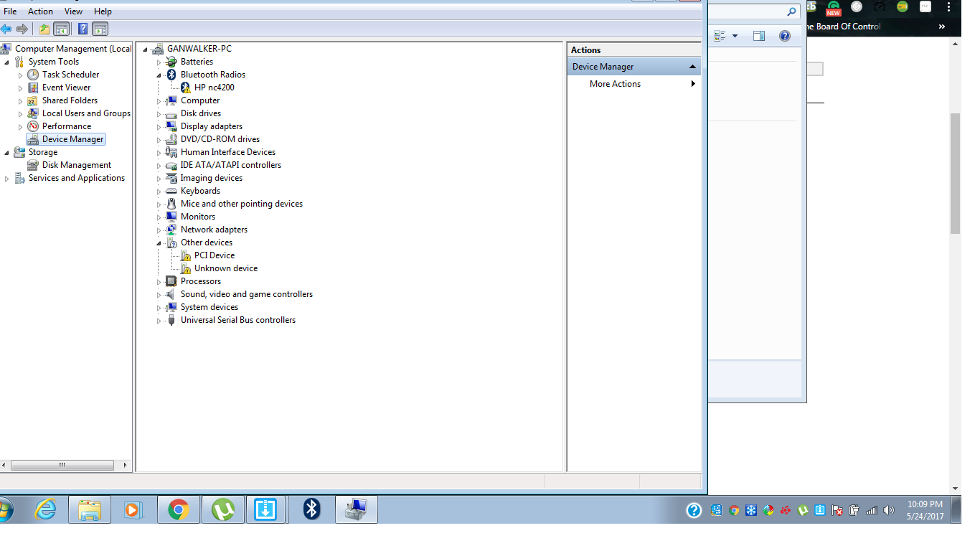Open the Chrome three-dot menu
The width and height of the screenshot is (980, 551).
click(x=948, y=6)
